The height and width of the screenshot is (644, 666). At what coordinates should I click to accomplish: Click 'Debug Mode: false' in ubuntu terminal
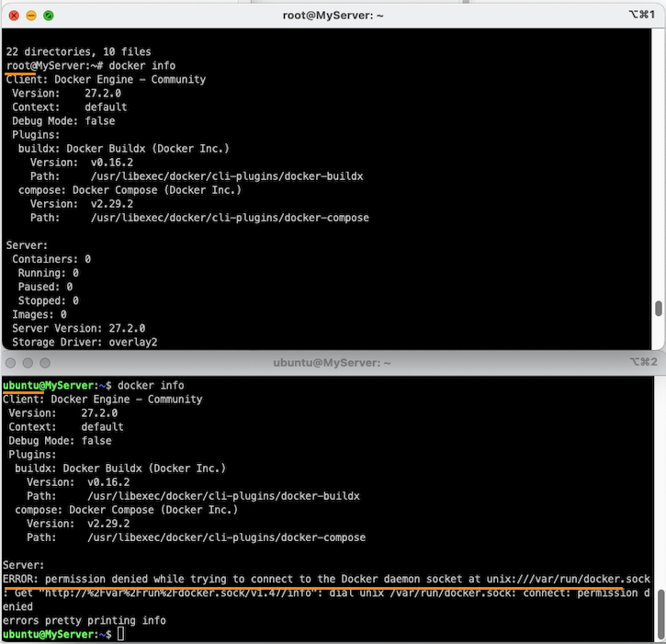tap(60, 441)
